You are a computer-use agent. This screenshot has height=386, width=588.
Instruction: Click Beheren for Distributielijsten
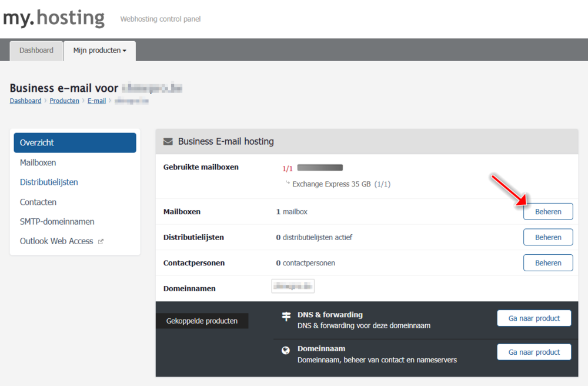548,237
